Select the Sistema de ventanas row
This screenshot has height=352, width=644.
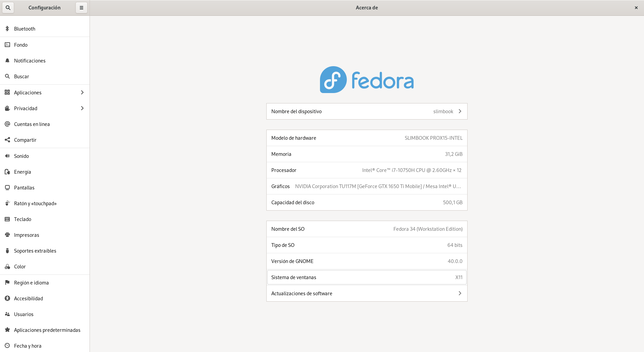[x=367, y=277]
